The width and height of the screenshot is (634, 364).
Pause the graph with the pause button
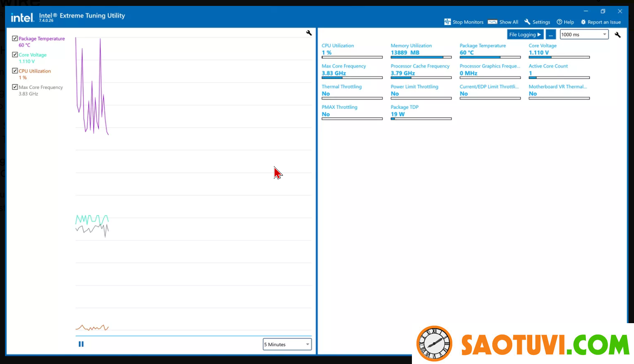[81, 344]
